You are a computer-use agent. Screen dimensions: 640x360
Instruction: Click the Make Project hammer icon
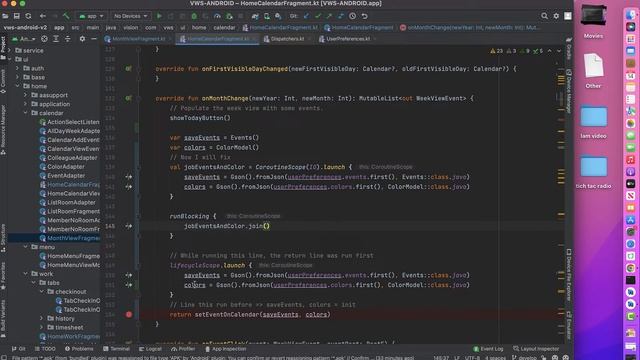[x=66, y=16]
